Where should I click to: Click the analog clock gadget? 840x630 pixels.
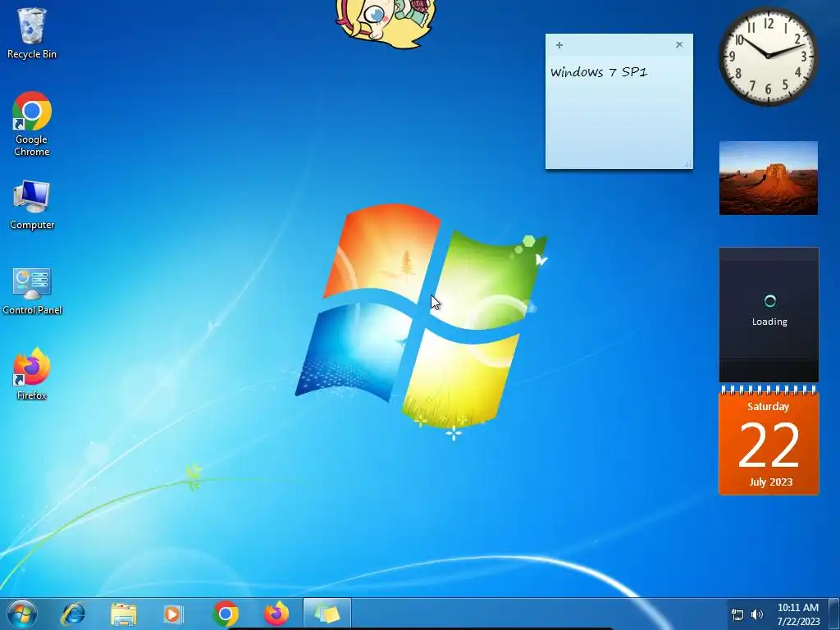point(768,56)
